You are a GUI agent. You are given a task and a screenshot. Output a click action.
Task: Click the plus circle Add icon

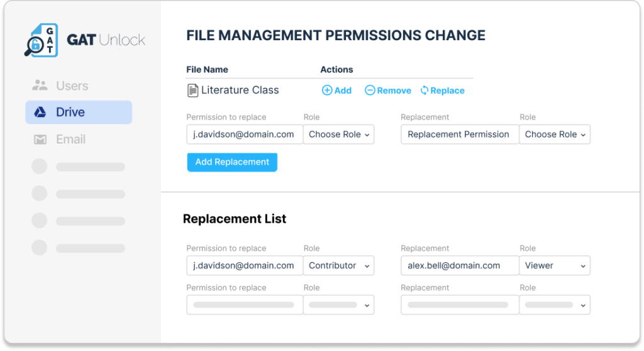[x=327, y=91]
